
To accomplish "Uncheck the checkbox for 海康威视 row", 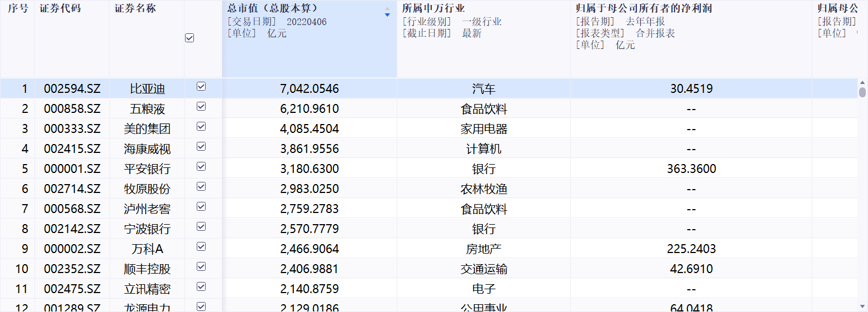I will coord(201,146).
